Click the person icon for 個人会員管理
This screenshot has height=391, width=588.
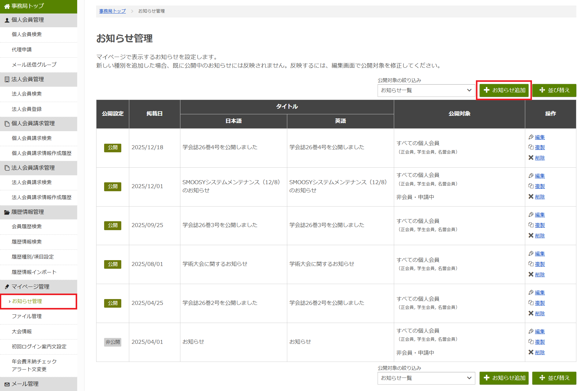click(x=6, y=20)
